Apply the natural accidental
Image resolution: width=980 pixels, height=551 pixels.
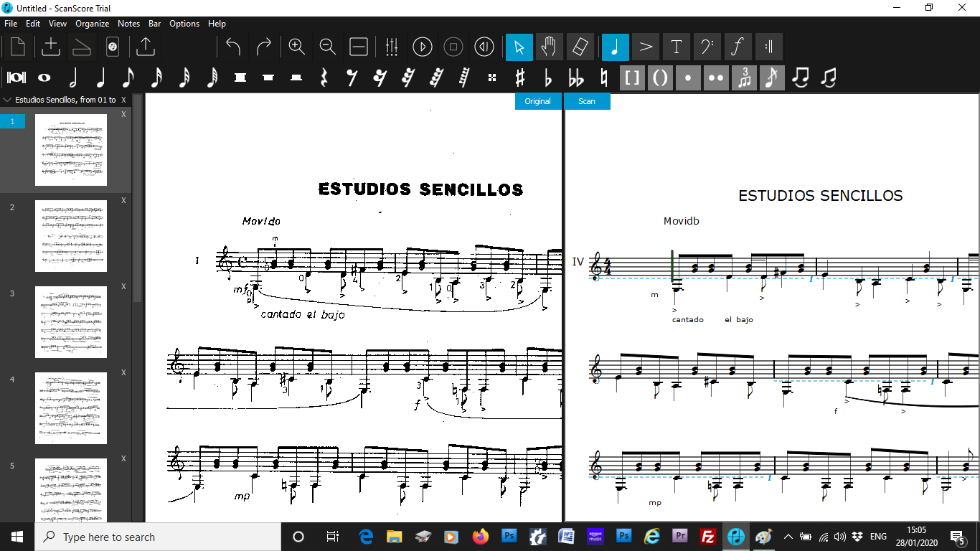pos(604,77)
